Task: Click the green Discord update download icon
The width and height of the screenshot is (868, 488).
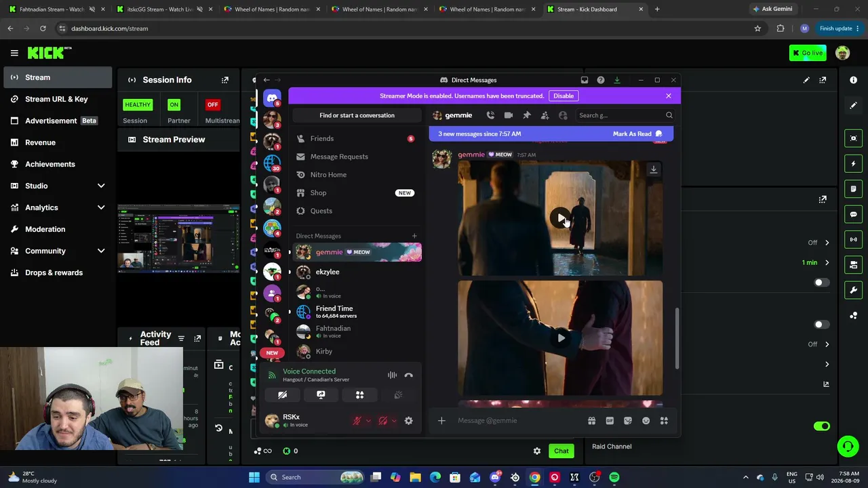Action: pos(617,80)
